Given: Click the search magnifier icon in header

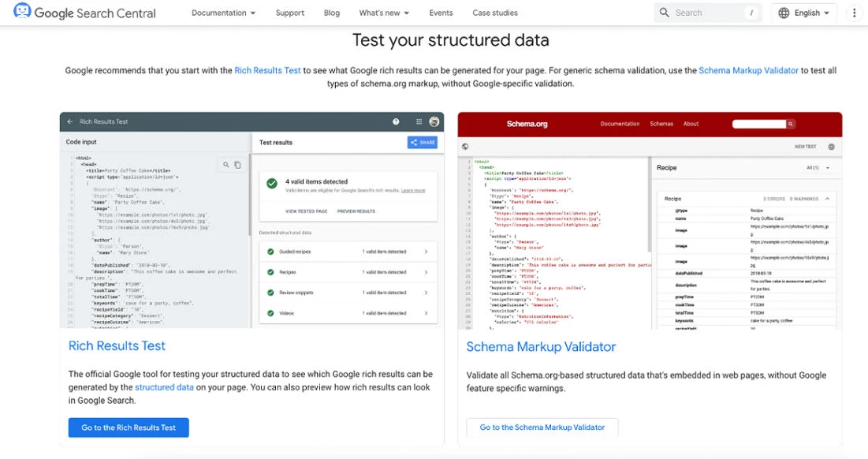Looking at the screenshot, I should click(x=665, y=12).
